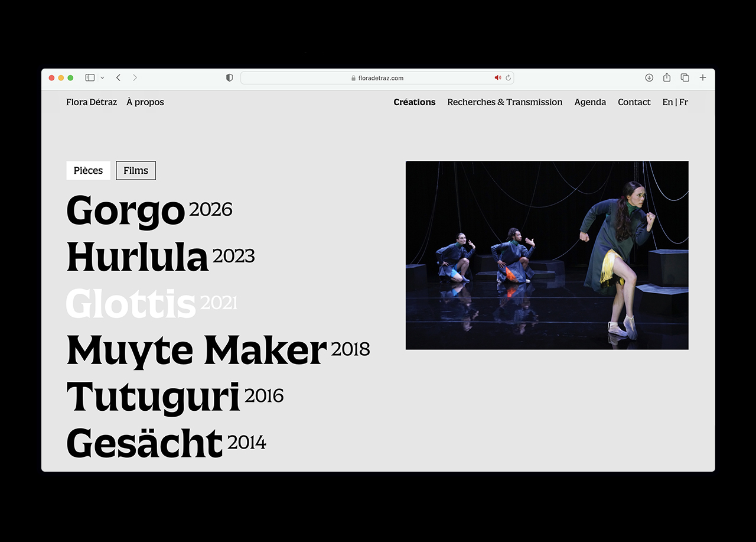Expand the sidebar dropdown chevron
This screenshot has height=542, width=756.
[x=102, y=78]
